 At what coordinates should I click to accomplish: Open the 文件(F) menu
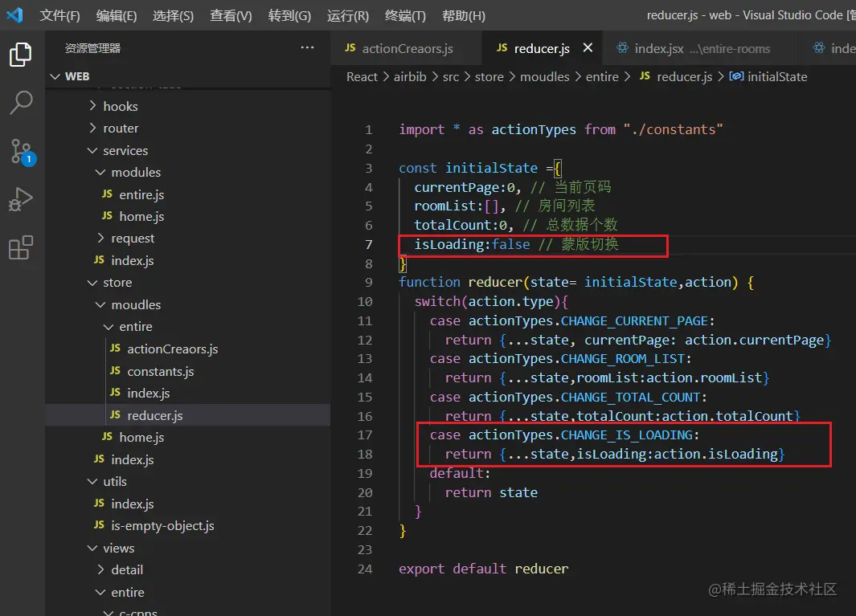click(x=59, y=15)
